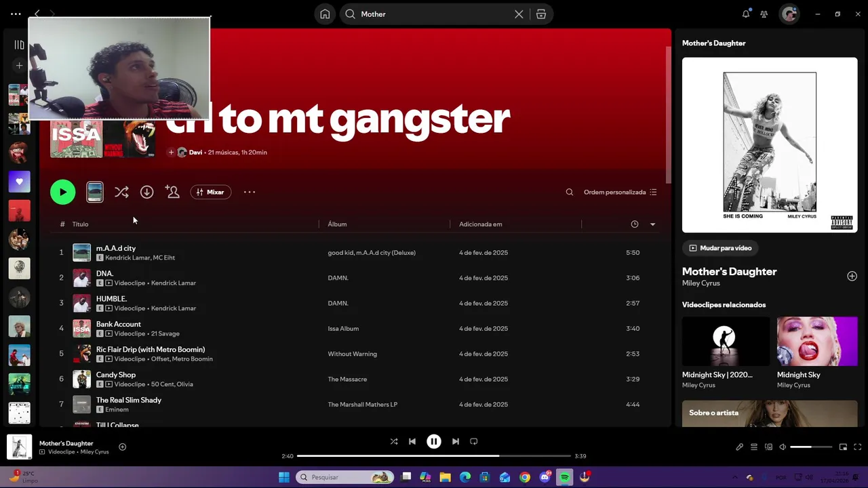868x488 pixels.
Task: Open the mini player
Action: coord(843,447)
